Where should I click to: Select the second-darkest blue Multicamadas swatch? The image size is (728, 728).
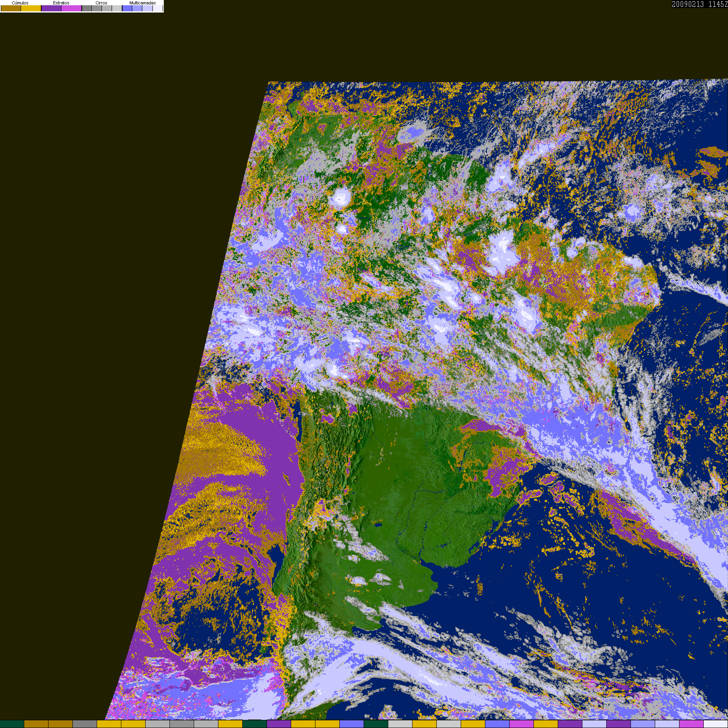137,8
